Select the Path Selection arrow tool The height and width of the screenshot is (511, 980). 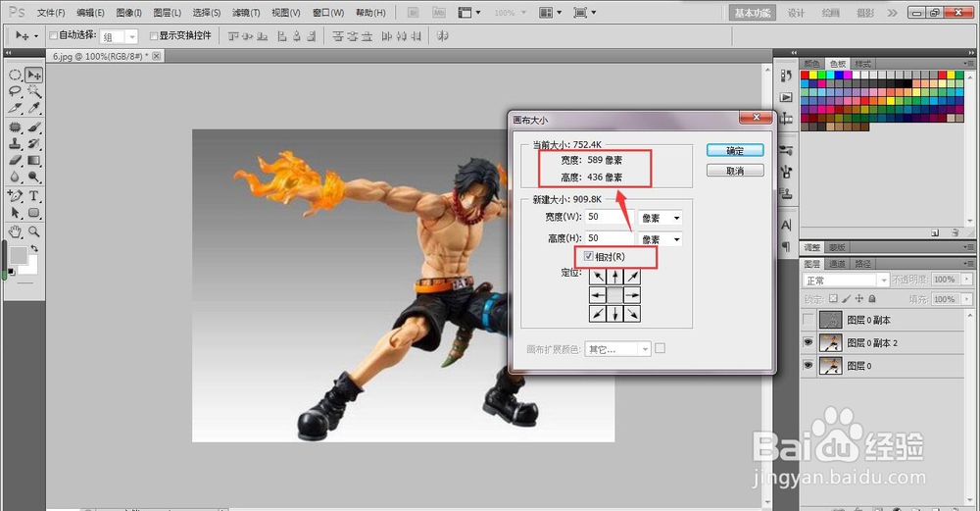pos(15,213)
